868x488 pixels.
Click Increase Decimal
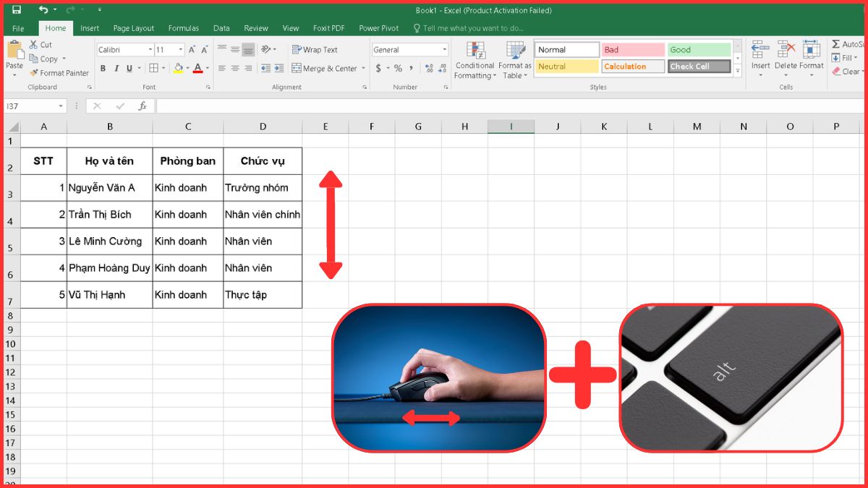430,69
